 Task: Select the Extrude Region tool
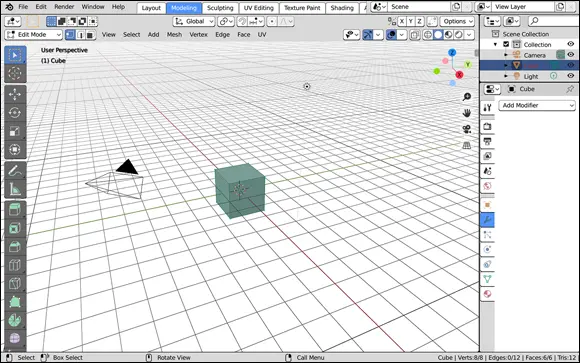click(15, 210)
